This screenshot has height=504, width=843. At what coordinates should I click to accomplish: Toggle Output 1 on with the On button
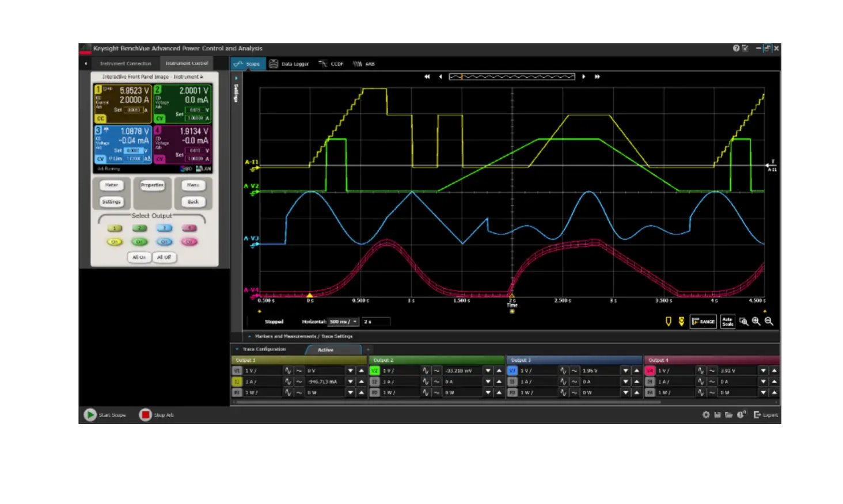click(114, 242)
